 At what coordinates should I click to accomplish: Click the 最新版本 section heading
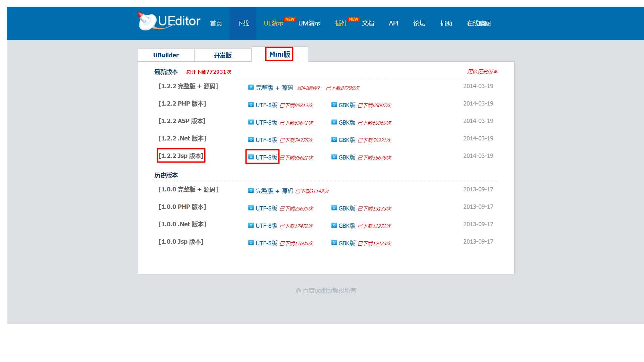pos(166,72)
